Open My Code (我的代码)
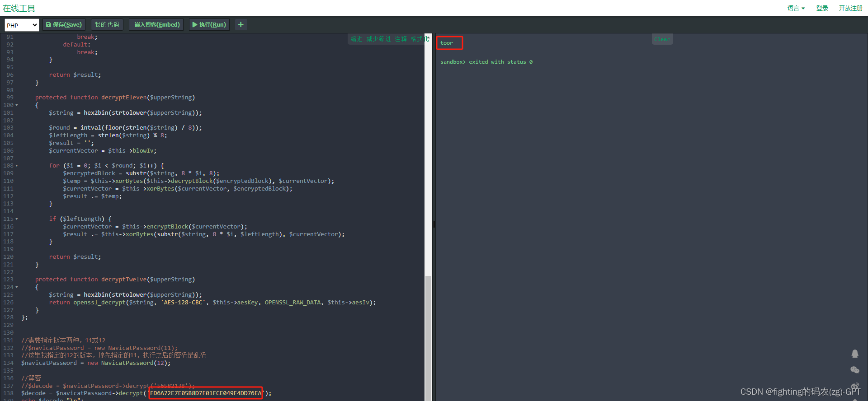The height and width of the screenshot is (401, 868). (107, 25)
